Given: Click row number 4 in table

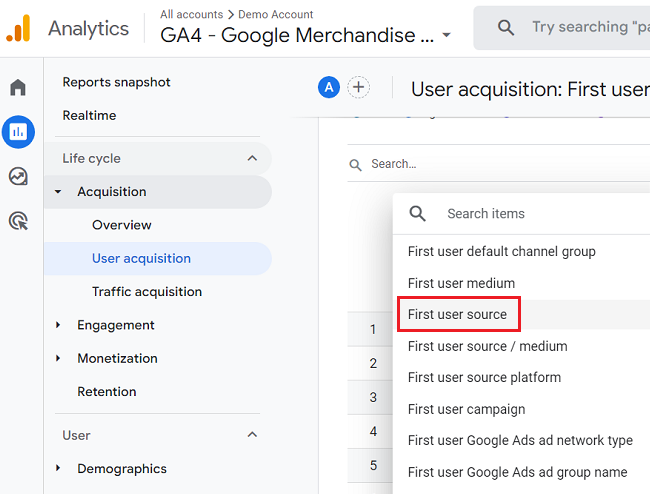Looking at the screenshot, I should (x=373, y=431).
